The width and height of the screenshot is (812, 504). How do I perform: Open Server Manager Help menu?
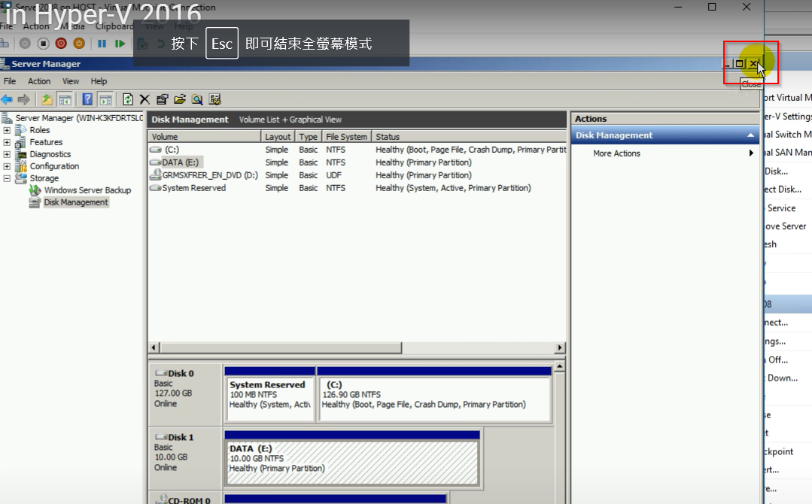[99, 81]
